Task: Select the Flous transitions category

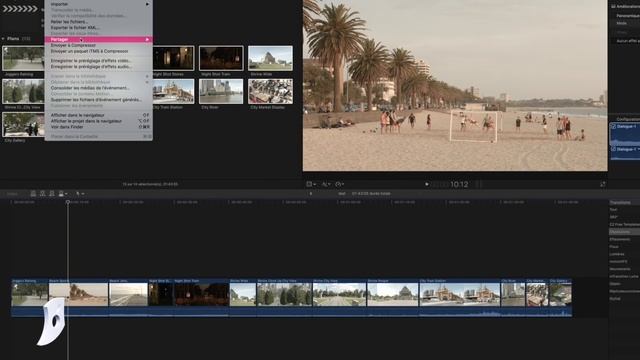Action: [x=614, y=247]
